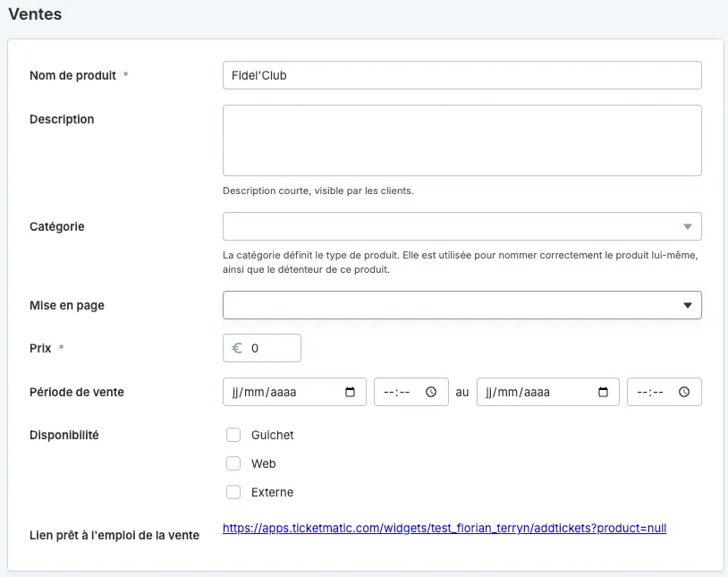Select the sale end time field
This screenshot has width=728, height=577.
coord(665,392)
